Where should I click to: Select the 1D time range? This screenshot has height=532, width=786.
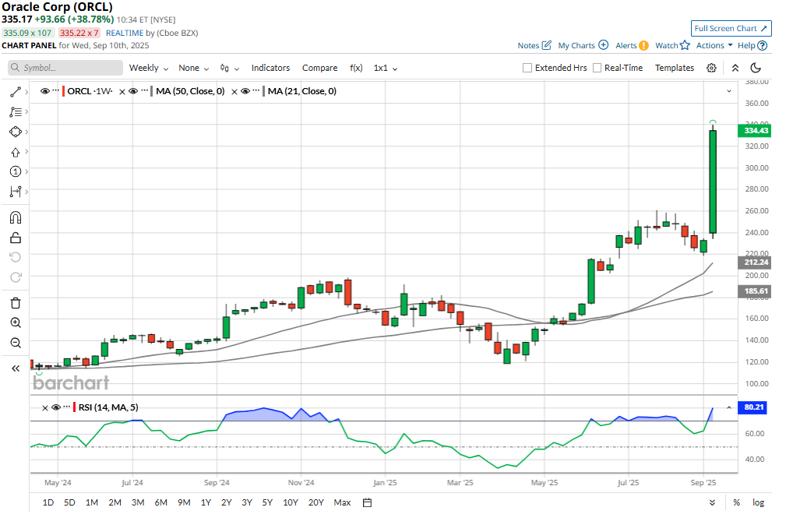coord(48,502)
